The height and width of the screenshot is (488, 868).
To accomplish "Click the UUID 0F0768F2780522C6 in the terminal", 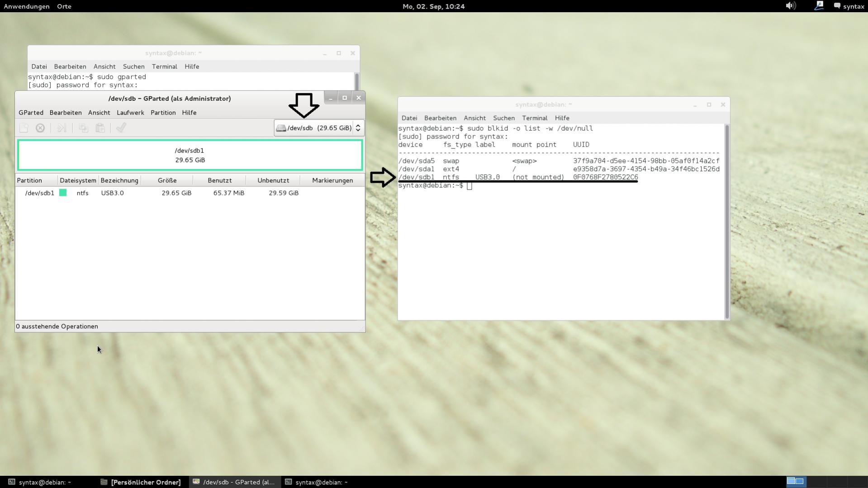I will 606,177.
